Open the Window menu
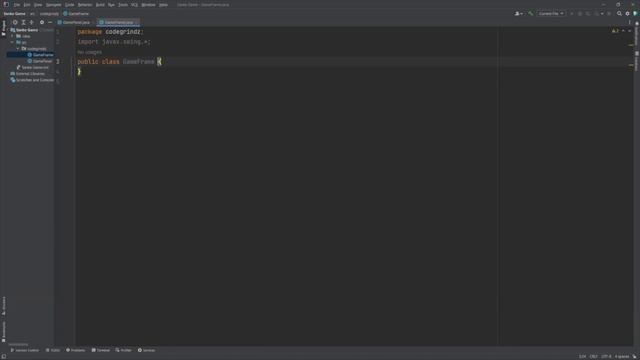Image resolution: width=640 pixels, height=360 pixels. click(148, 5)
